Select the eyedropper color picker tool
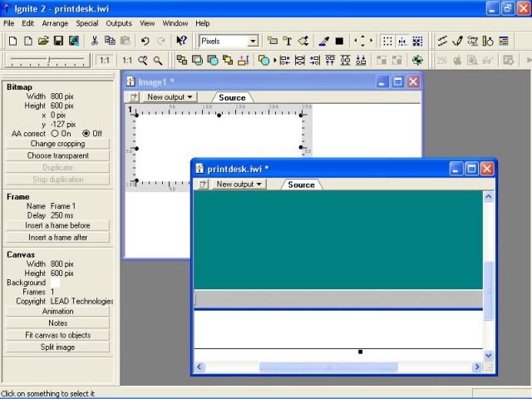 pos(324,40)
